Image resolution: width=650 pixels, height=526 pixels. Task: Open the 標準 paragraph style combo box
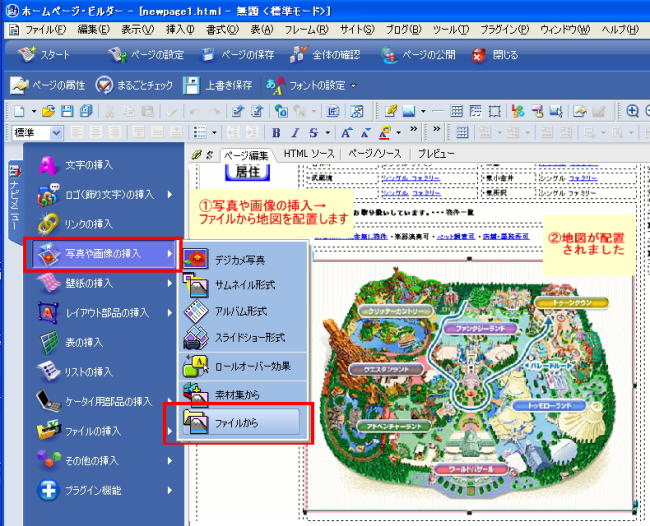pos(37,133)
